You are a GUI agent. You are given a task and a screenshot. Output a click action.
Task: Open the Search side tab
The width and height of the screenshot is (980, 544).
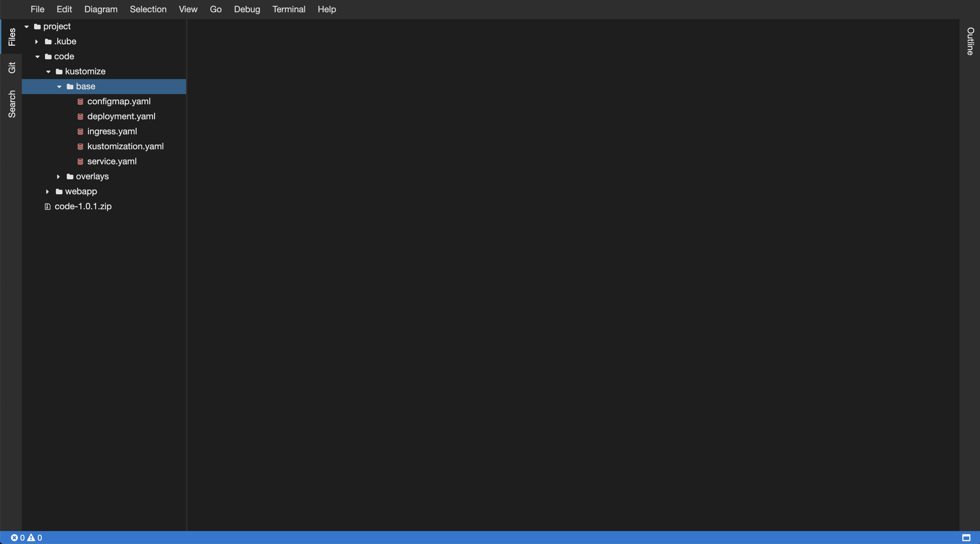tap(12, 104)
